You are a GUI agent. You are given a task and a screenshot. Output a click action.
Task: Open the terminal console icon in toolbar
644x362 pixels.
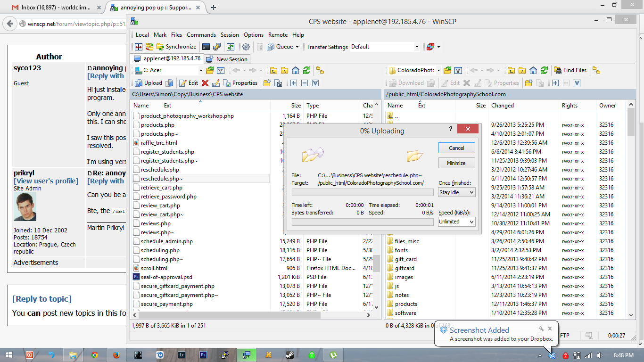tap(206, 47)
